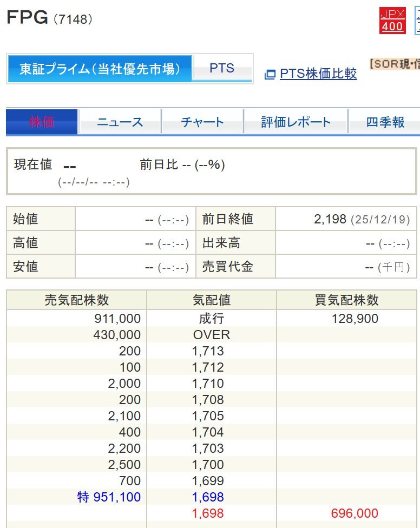Click the quote price 1,705
This screenshot has width=420, height=528.
(x=208, y=416)
